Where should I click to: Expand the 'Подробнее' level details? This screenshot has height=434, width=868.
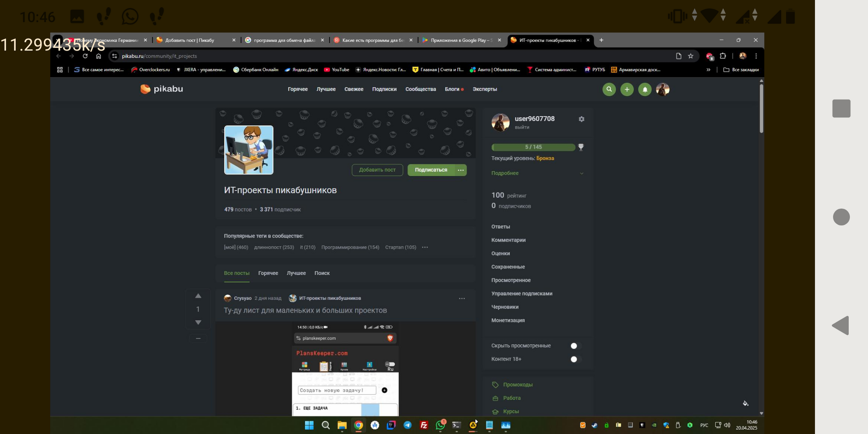point(537,173)
